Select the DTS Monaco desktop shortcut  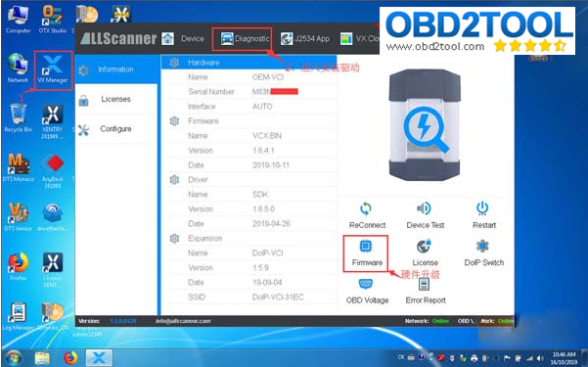coord(18,167)
